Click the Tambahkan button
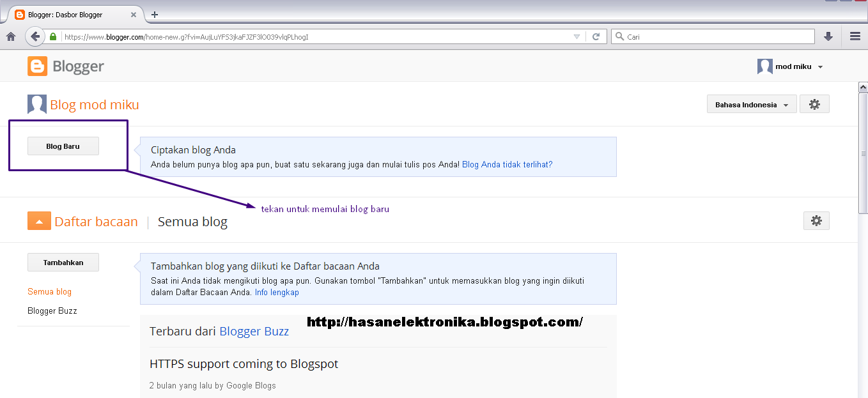Viewport: 868px width, 398px height. pos(64,263)
